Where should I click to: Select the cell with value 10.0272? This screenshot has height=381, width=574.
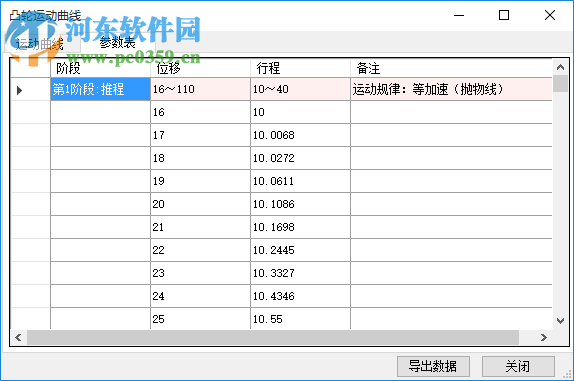[x=300, y=158]
